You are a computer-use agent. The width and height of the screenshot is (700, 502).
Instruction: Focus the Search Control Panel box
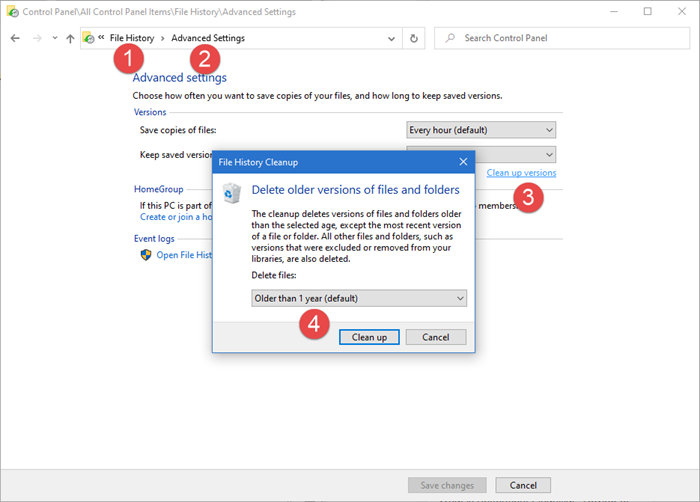pyautogui.click(x=562, y=38)
